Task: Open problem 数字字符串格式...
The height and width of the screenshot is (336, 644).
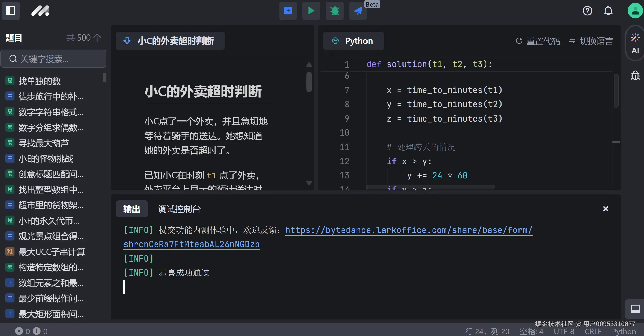Action: (x=51, y=112)
